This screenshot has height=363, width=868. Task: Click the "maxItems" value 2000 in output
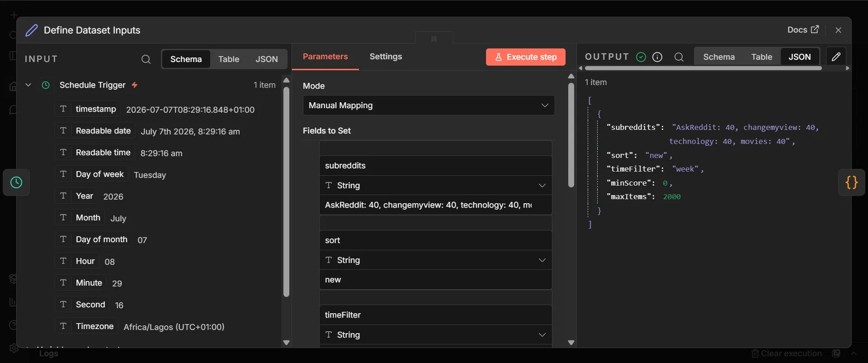coord(672,196)
